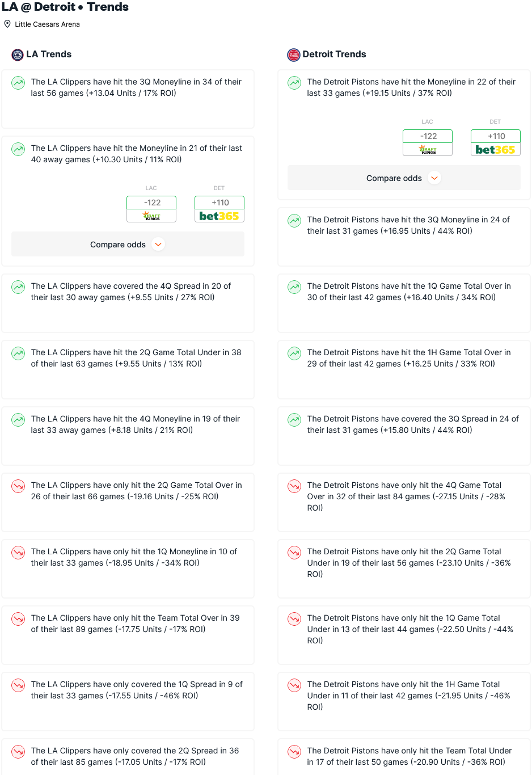The image size is (532, 775).
Task: Click the red downtrend icon beside Clippers 2Q Game Total Over
Action: click(18, 486)
